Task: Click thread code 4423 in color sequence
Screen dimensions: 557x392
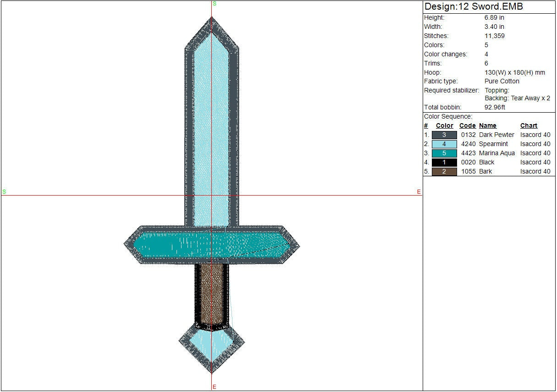Action: coord(468,153)
